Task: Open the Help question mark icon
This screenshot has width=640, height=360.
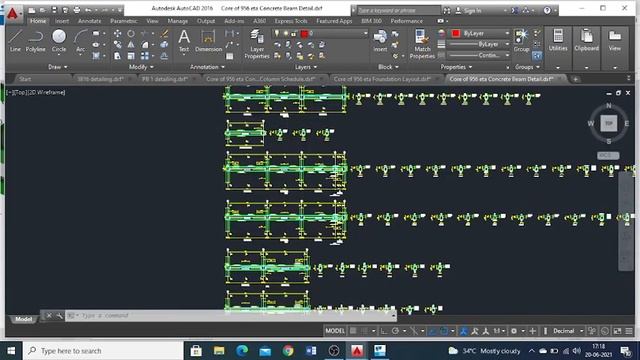Action: (547, 11)
